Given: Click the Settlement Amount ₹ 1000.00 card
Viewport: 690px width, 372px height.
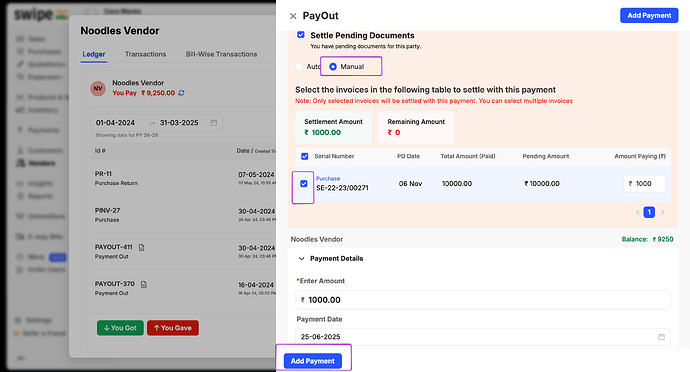Looking at the screenshot, I should pyautogui.click(x=333, y=127).
